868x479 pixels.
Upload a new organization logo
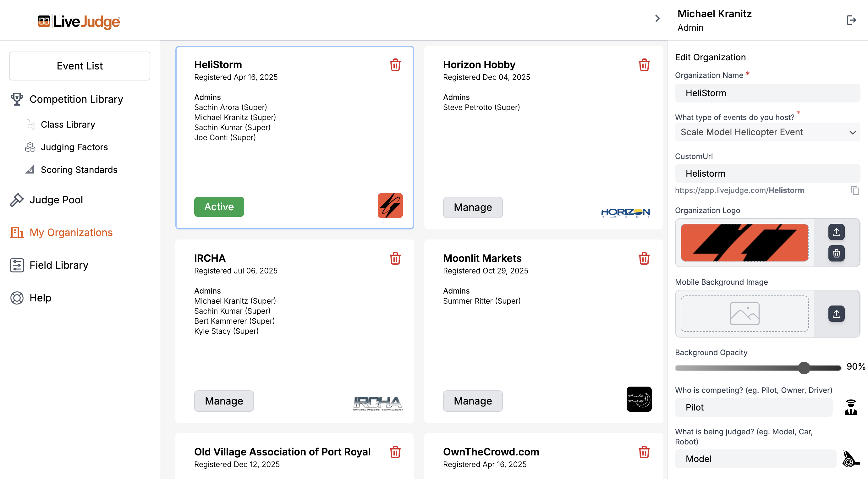pyautogui.click(x=836, y=232)
